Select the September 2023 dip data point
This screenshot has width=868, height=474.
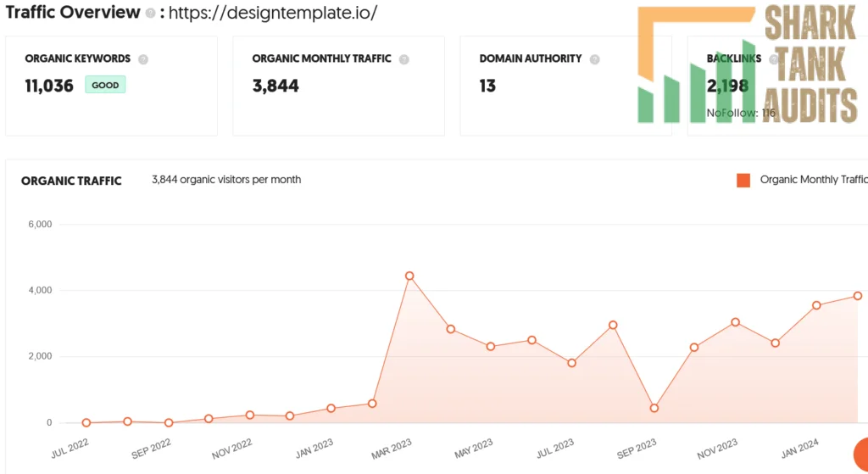(654, 408)
